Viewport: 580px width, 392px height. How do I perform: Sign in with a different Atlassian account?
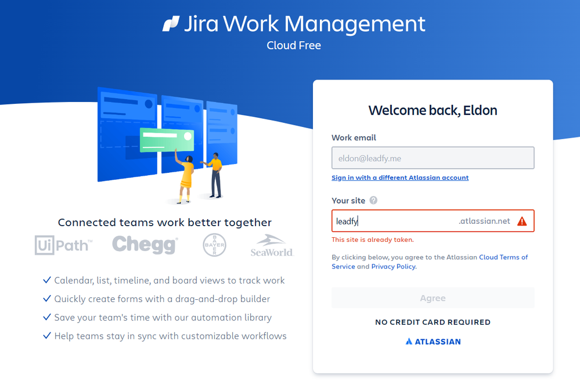pos(400,177)
